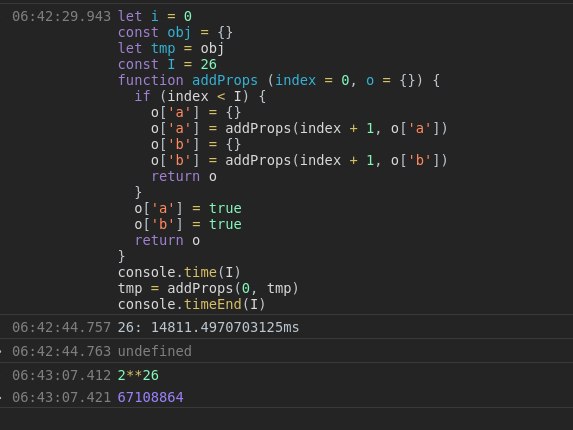Click the 'function addProps' declaration line
This screenshot has height=430, width=573.
coord(279,80)
